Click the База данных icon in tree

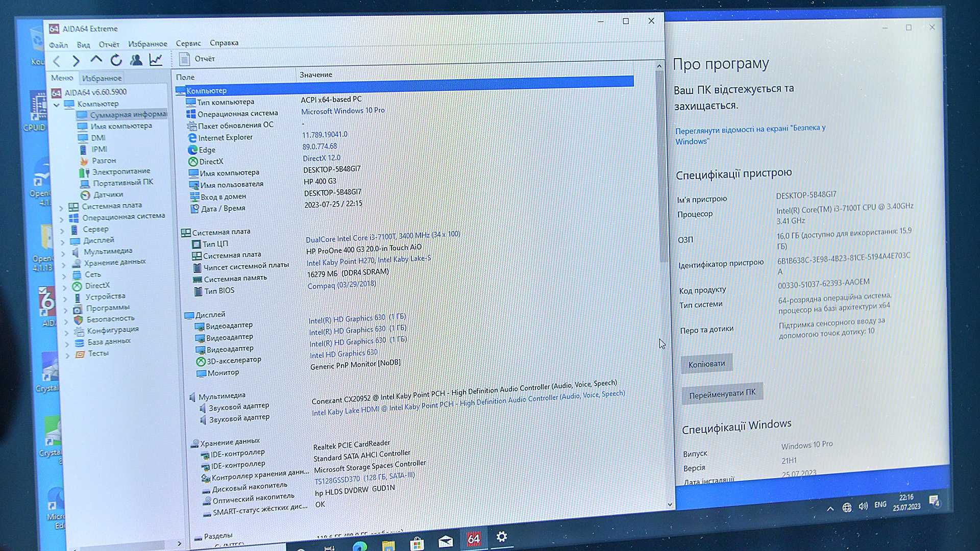[x=79, y=343]
